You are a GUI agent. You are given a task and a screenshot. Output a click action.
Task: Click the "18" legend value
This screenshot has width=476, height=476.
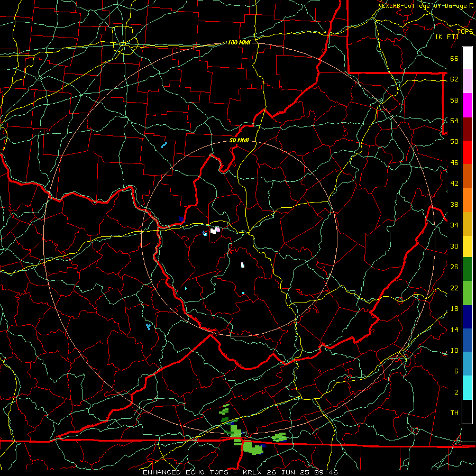(x=454, y=309)
